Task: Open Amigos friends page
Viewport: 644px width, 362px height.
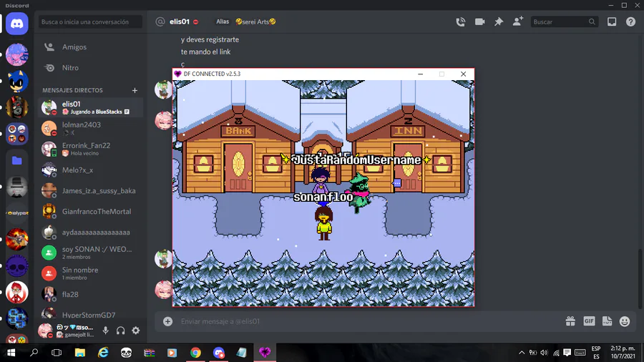Action: (90, 47)
